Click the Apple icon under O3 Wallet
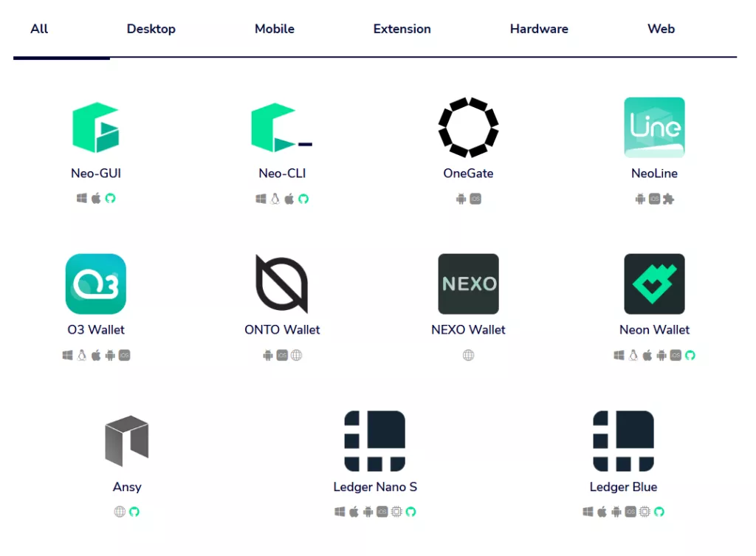 point(96,355)
